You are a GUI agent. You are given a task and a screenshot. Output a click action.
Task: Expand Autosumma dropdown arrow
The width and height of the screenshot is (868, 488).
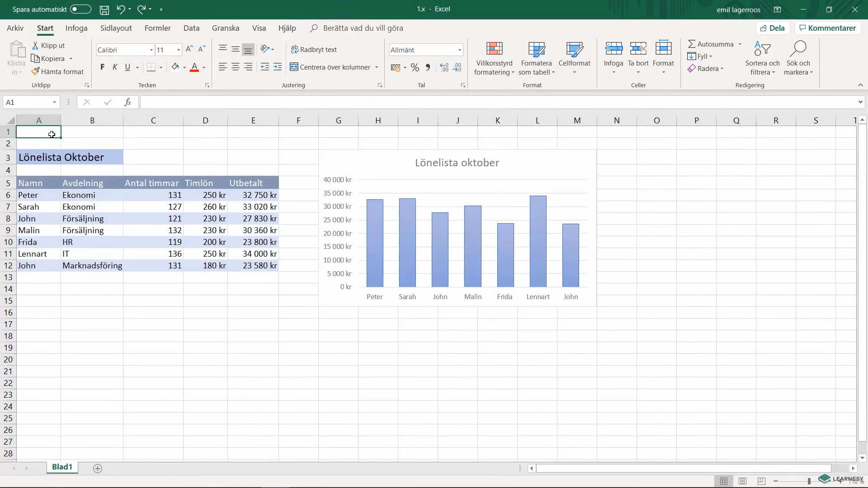[x=740, y=44]
